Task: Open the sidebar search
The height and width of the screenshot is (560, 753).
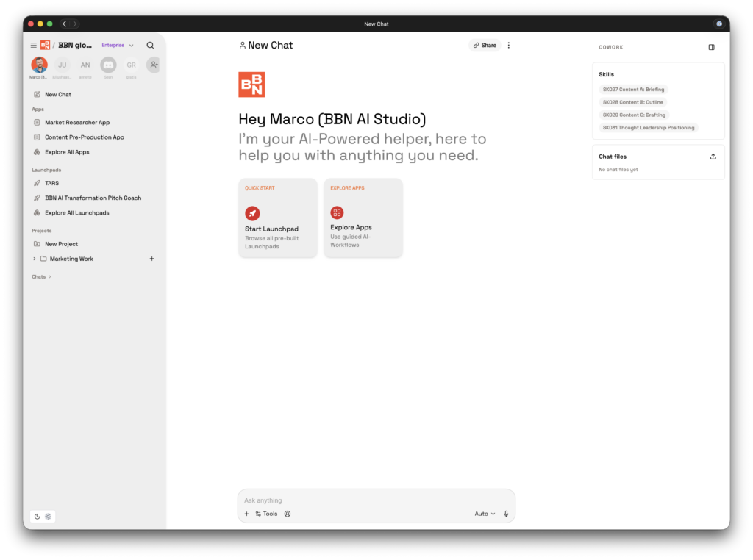Action: pyautogui.click(x=150, y=45)
